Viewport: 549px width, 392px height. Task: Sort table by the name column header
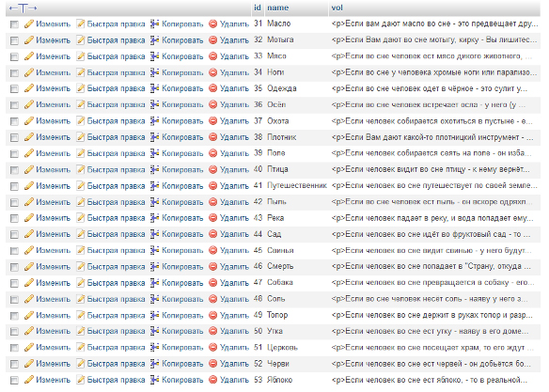coord(277,8)
